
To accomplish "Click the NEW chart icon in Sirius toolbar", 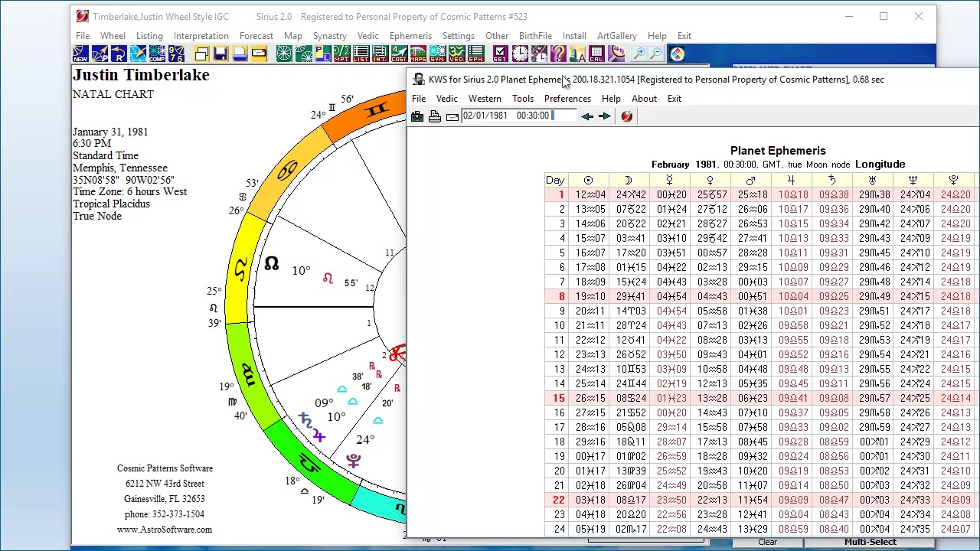I will [80, 54].
